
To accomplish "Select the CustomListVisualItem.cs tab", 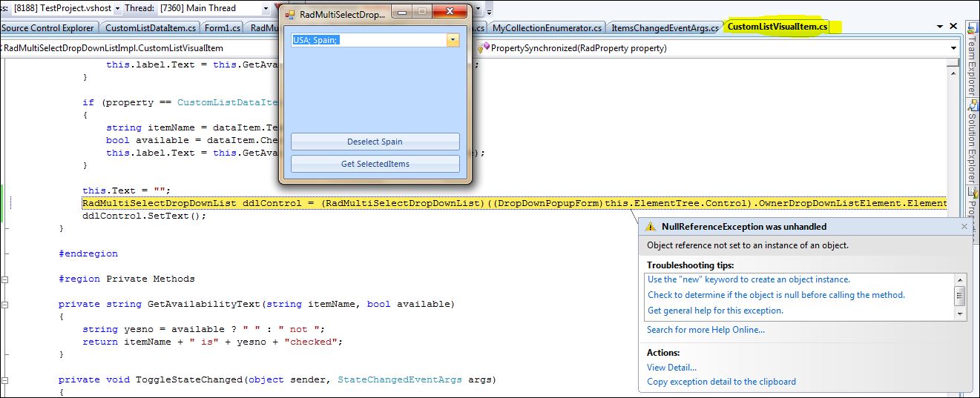I will tap(777, 27).
